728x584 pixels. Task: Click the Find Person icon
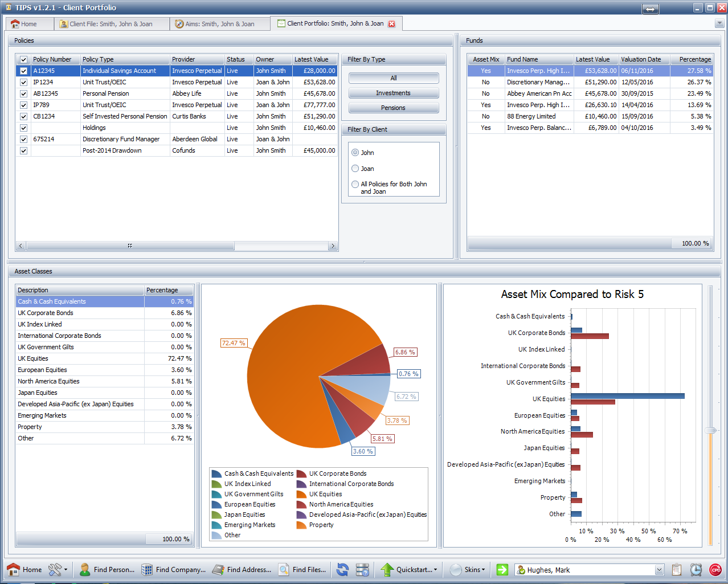pos(85,569)
